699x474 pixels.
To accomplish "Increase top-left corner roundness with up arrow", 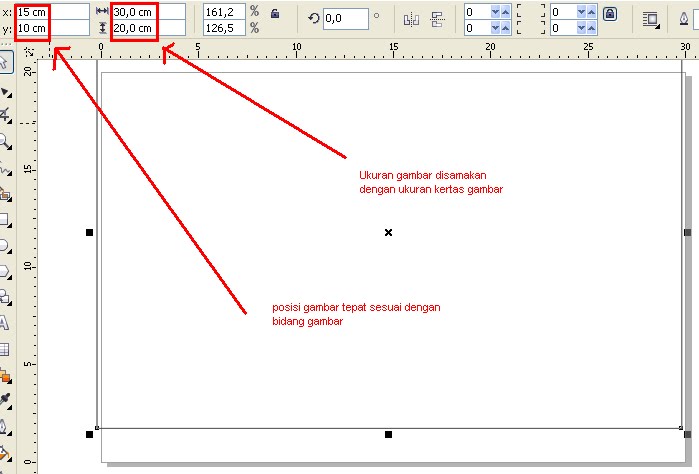I will 506,12.
